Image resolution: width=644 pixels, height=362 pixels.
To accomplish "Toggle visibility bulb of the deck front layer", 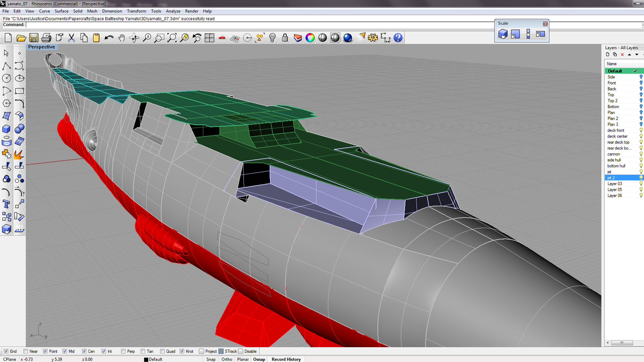I will (641, 130).
